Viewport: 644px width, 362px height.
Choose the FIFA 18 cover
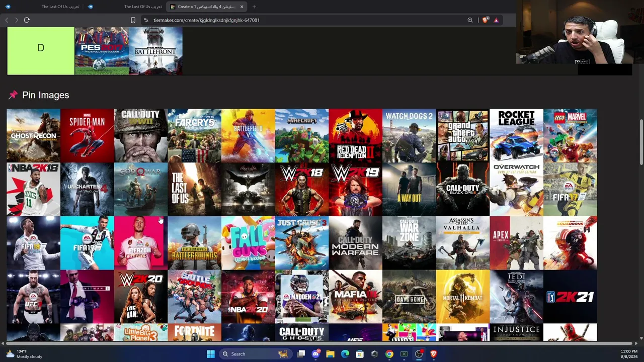(x=33, y=243)
